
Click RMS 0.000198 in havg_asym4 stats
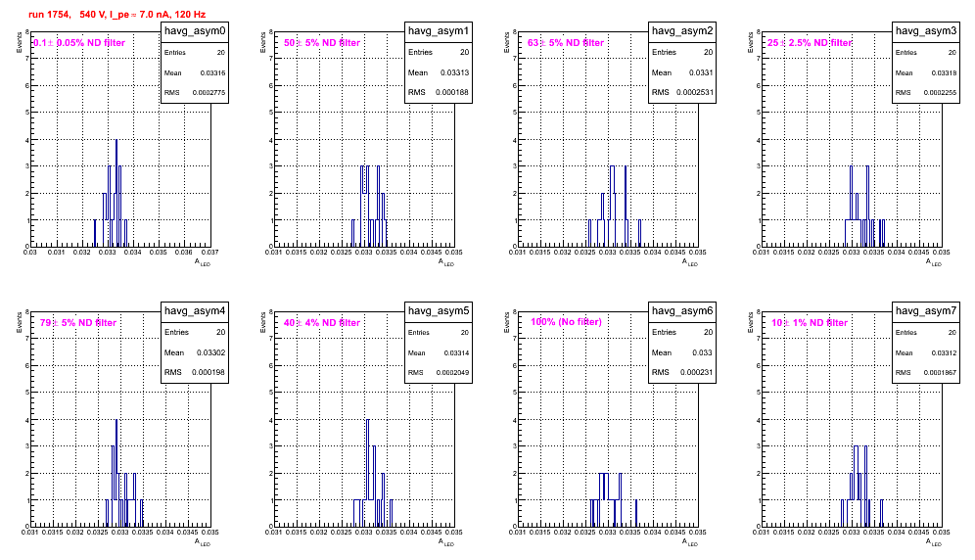(x=195, y=373)
